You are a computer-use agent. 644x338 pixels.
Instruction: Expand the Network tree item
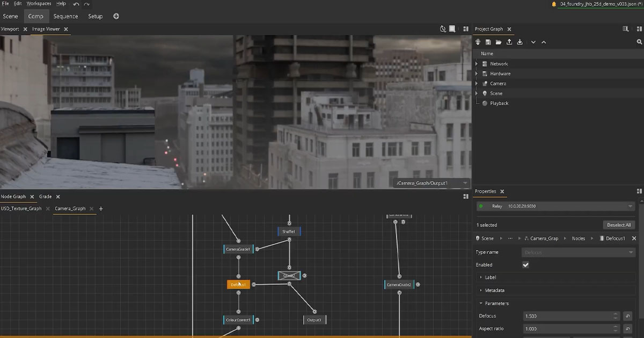477,64
